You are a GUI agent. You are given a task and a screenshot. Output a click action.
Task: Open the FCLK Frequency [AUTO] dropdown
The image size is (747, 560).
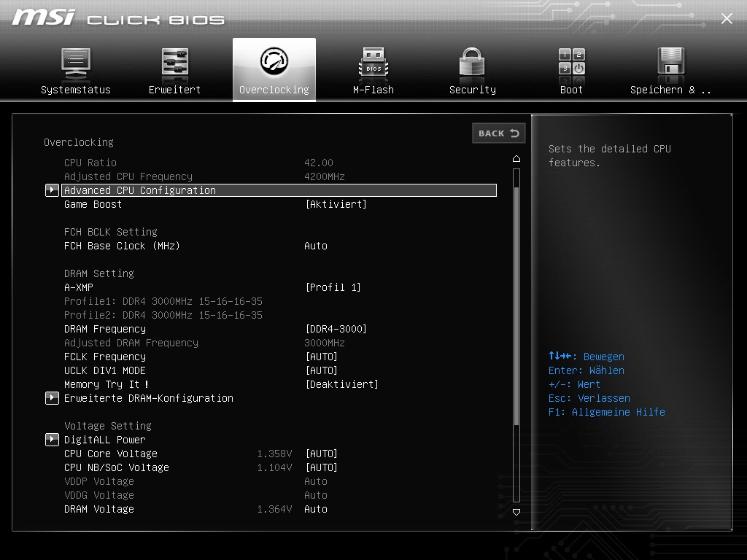[x=321, y=357]
